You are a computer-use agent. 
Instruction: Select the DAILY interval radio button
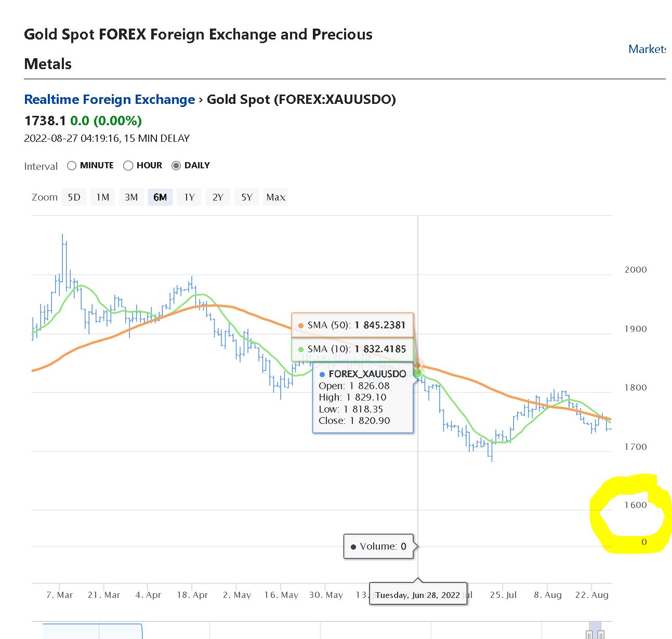coord(176,166)
